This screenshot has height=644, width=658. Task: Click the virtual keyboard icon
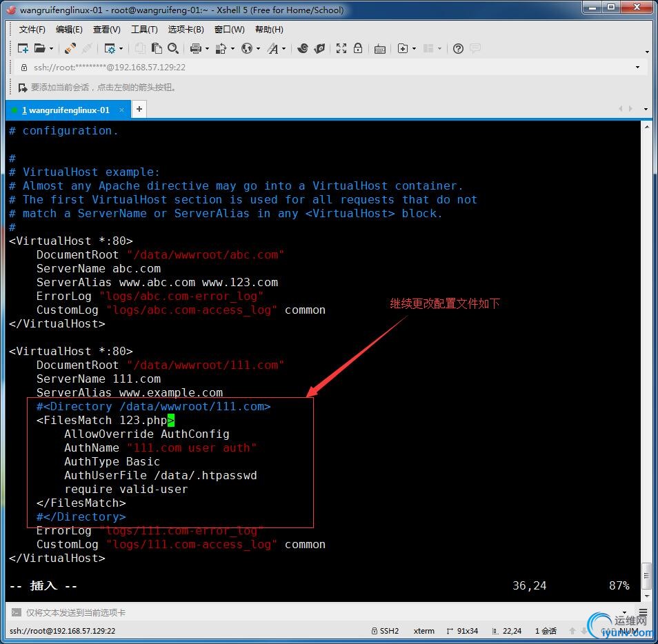[379, 48]
